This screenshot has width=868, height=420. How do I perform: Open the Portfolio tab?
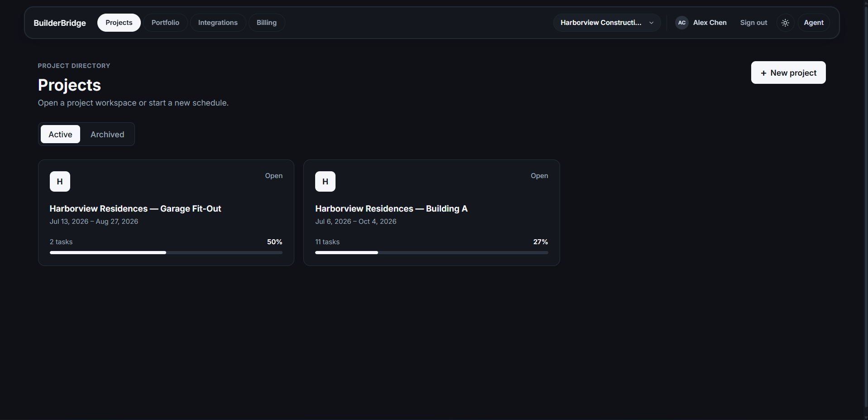coord(165,23)
